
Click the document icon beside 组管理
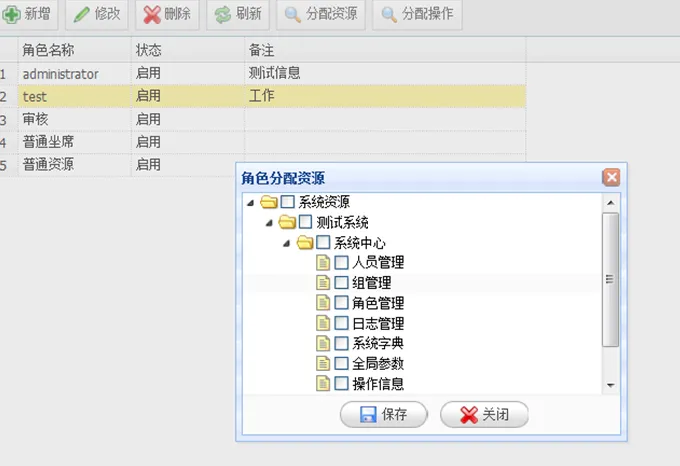tap(323, 283)
